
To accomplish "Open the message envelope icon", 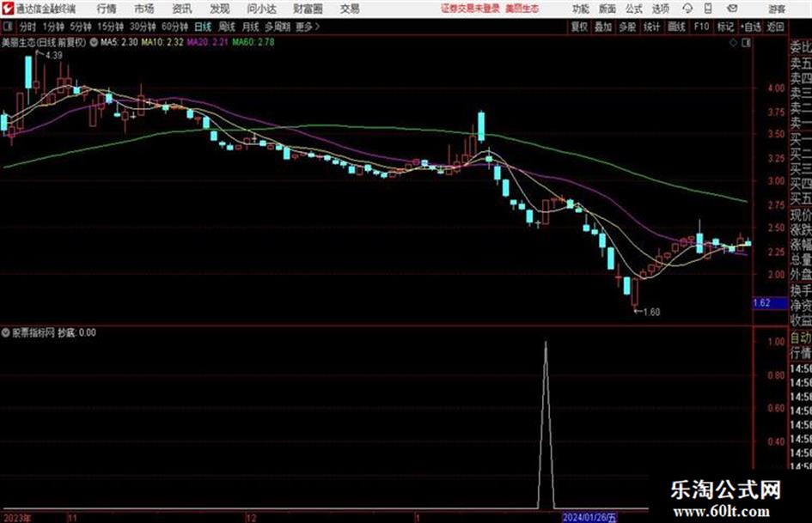I will coord(732,9).
